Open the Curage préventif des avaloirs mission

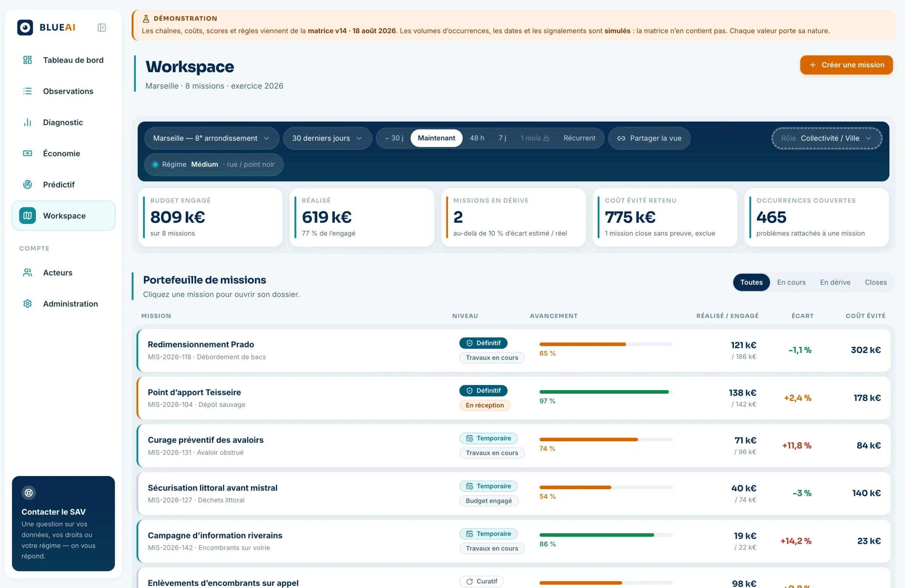513,446
